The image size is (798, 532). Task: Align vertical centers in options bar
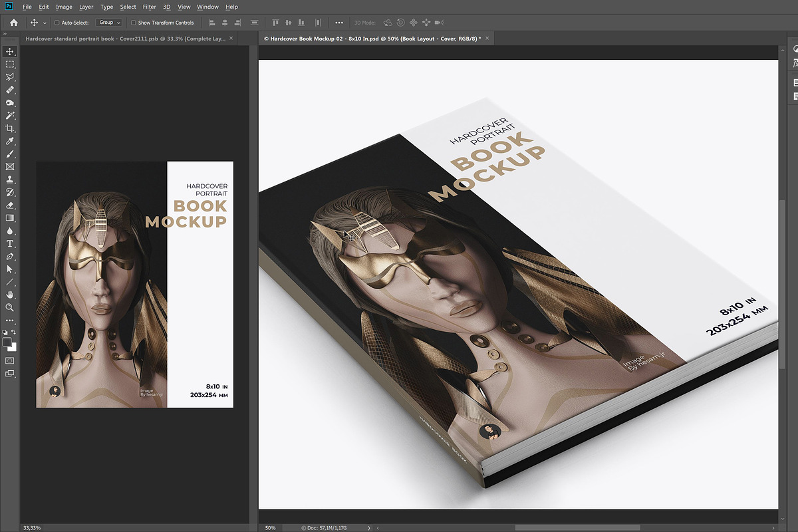288,23
